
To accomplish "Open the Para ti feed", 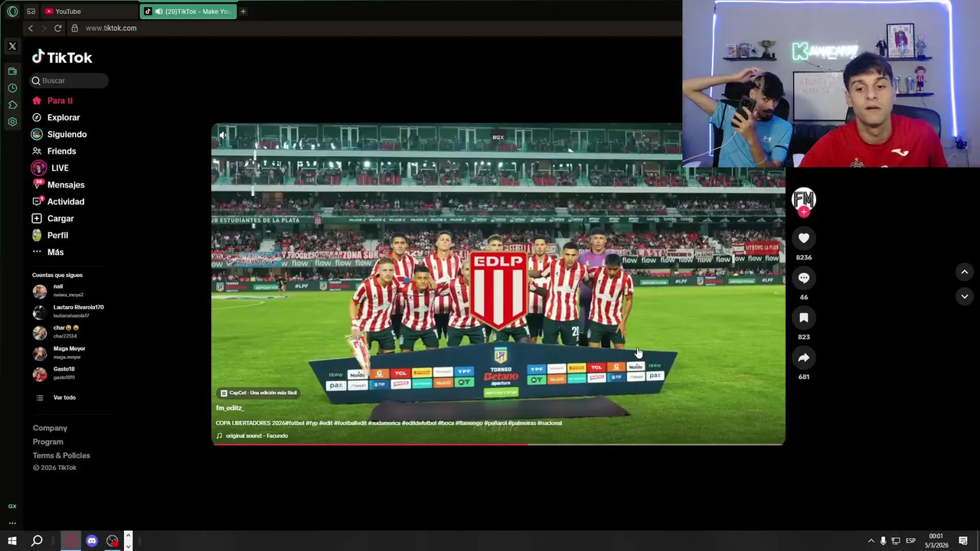I will 60,101.
